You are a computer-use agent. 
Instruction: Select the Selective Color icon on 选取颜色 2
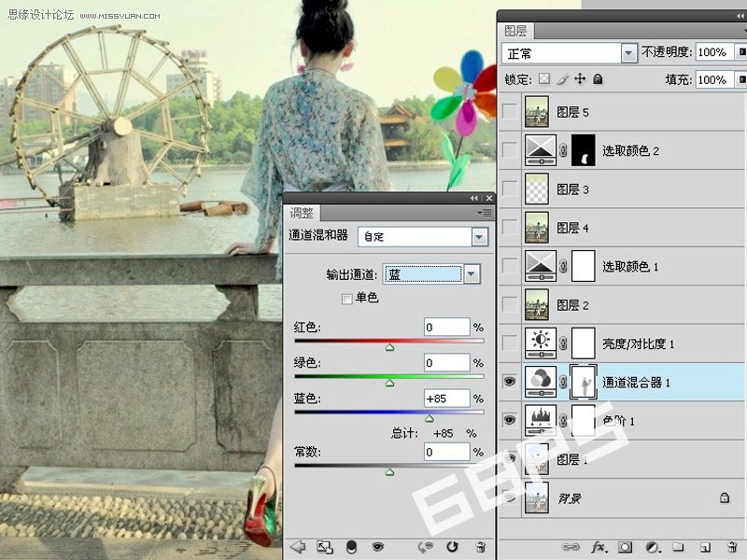541,150
